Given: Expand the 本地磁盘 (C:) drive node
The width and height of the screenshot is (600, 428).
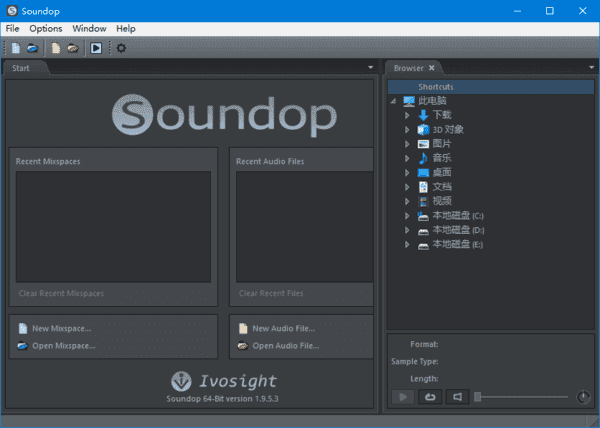Looking at the screenshot, I should click(x=407, y=216).
